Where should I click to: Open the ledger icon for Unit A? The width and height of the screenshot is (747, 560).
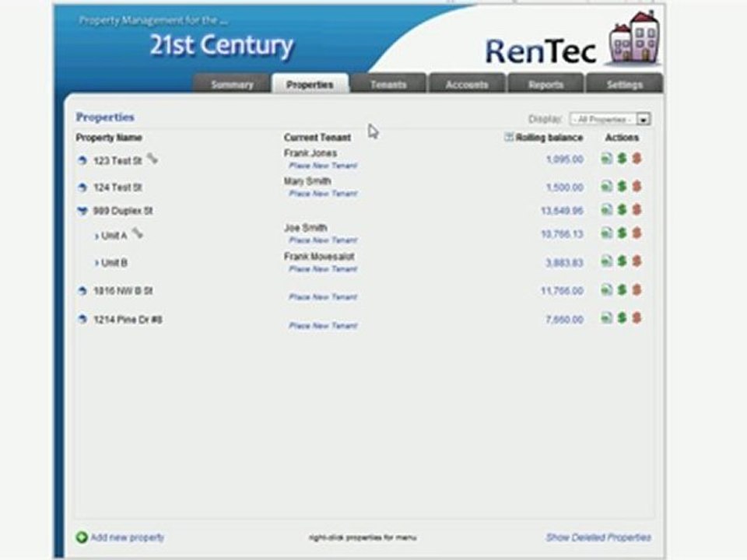(x=606, y=233)
